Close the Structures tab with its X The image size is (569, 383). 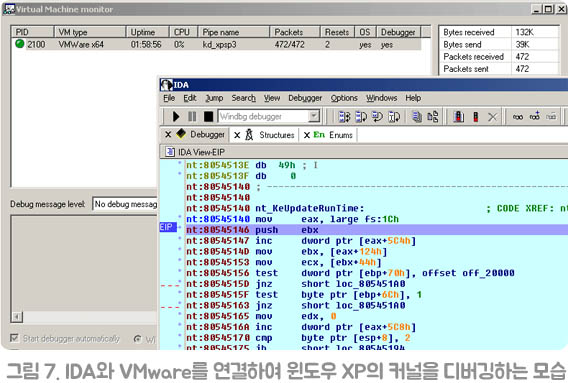237,135
